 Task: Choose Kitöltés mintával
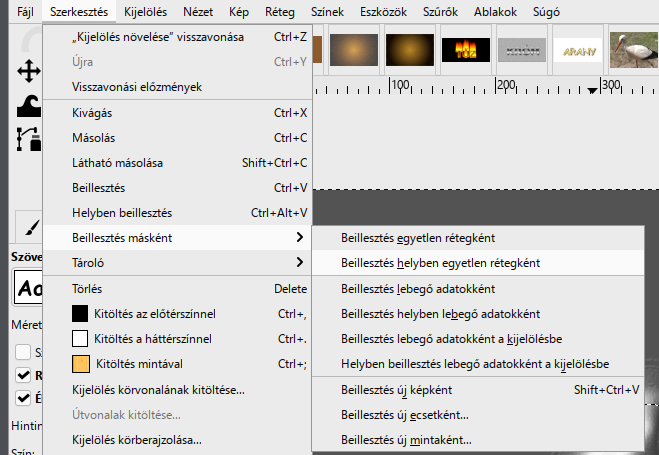click(x=177, y=364)
